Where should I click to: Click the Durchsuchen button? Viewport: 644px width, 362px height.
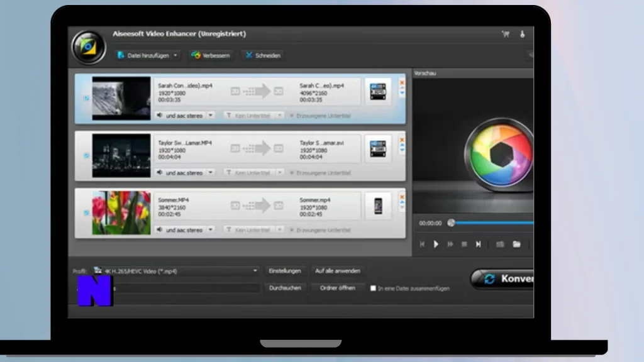pyautogui.click(x=285, y=288)
